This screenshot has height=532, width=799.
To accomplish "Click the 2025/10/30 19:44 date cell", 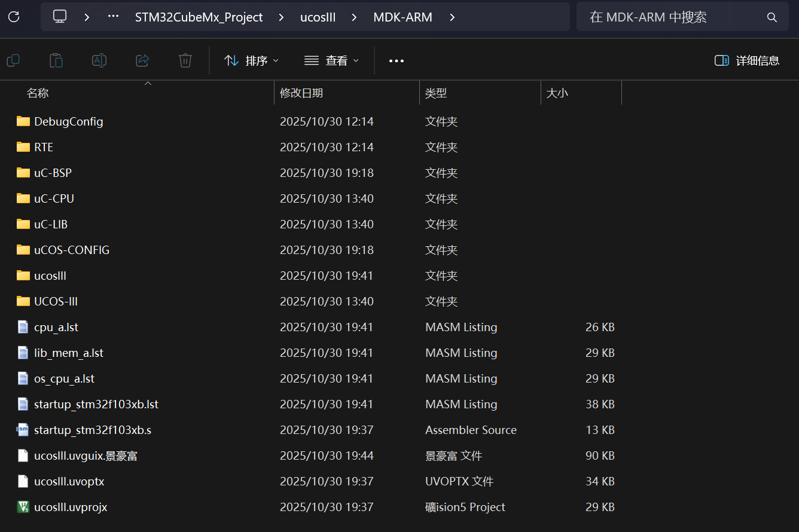I will click(327, 455).
